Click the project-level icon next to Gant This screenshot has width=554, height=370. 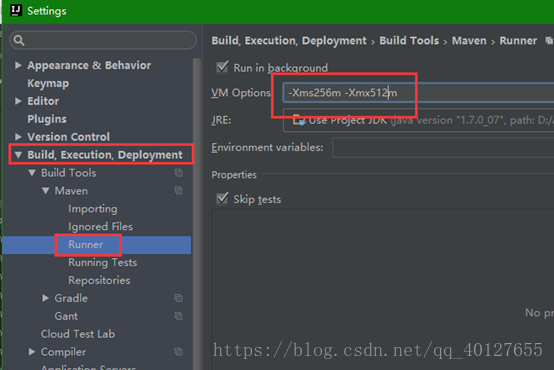[x=178, y=316]
